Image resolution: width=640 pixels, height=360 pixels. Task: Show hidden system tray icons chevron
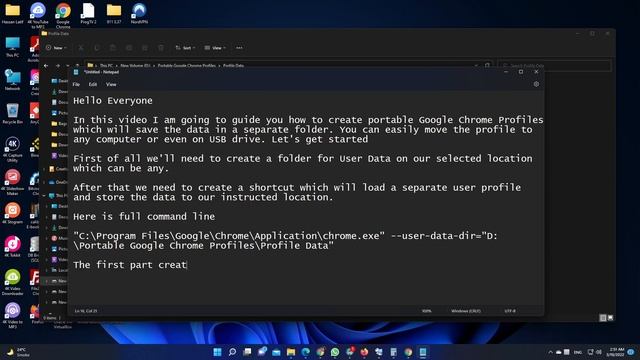[x=550, y=352]
